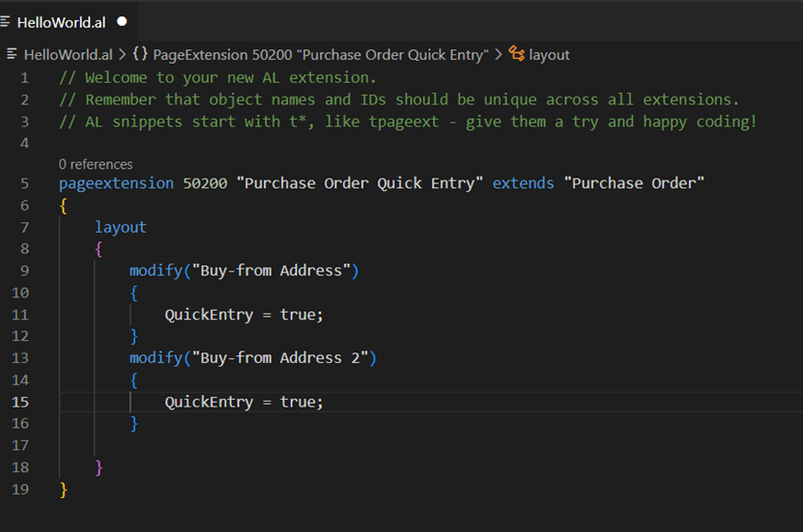Click the '0 references' code lens
This screenshot has width=803, height=532.
point(96,164)
